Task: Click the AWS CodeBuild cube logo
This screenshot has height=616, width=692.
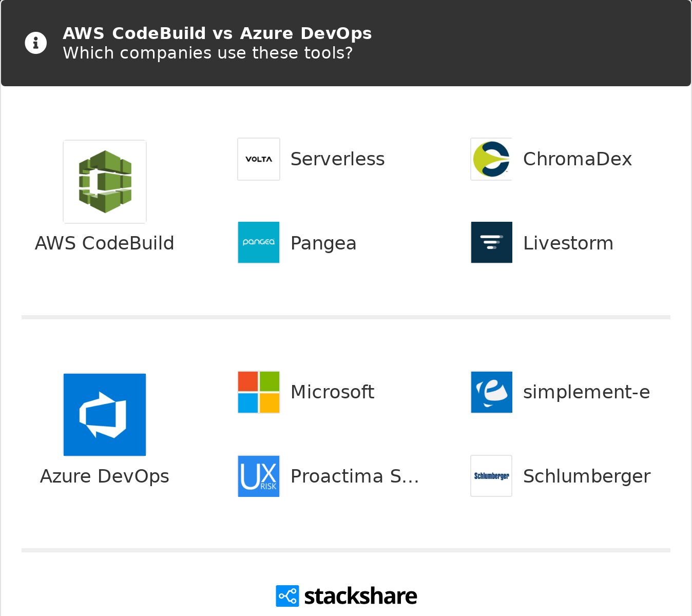Action: pos(105,182)
